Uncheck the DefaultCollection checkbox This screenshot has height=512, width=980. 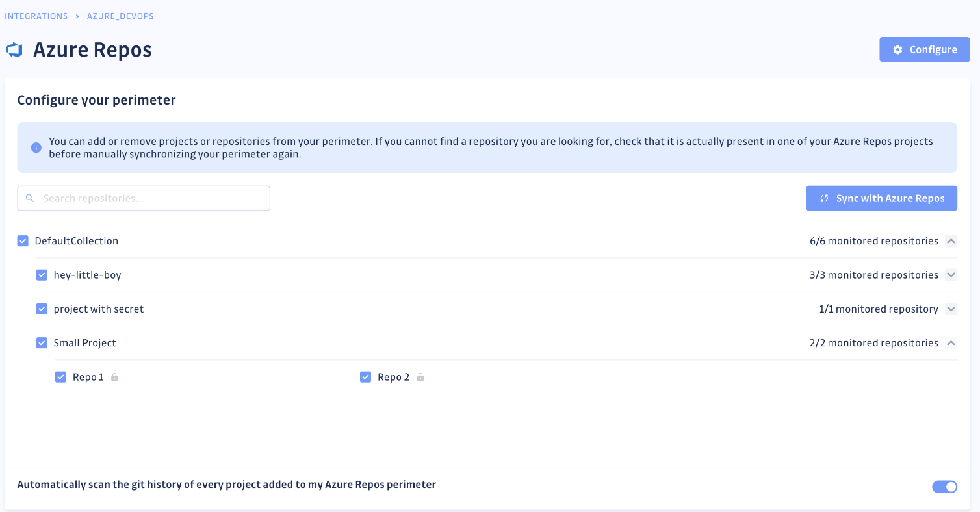tap(23, 241)
